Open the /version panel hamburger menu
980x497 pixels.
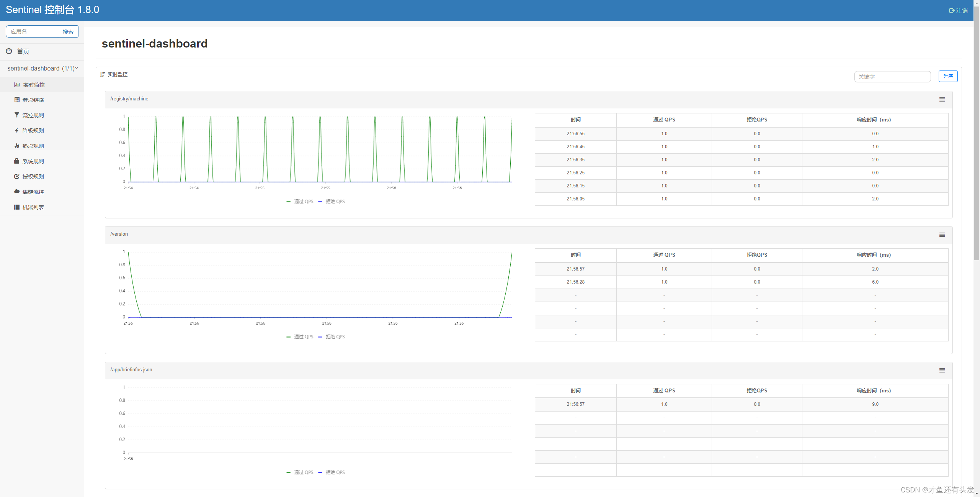tap(942, 235)
